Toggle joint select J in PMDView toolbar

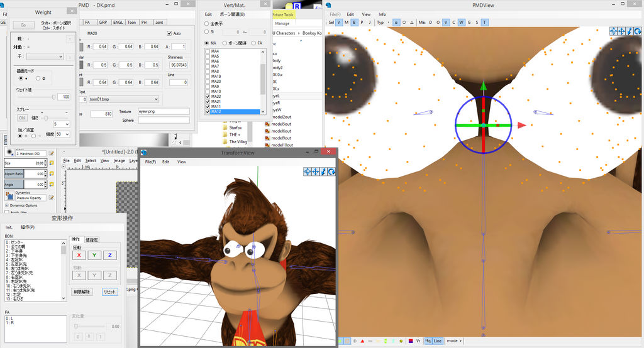[370, 23]
